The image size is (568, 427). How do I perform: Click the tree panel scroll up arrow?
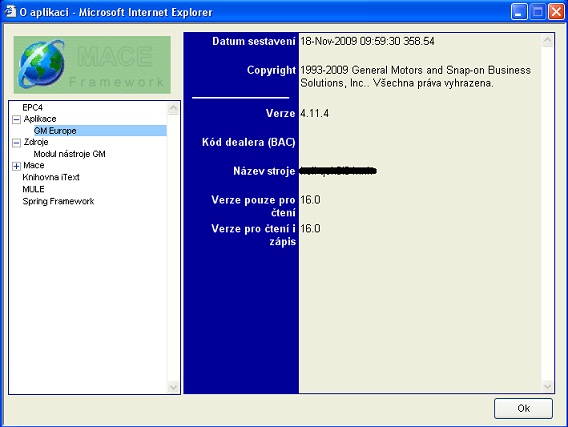tap(173, 108)
